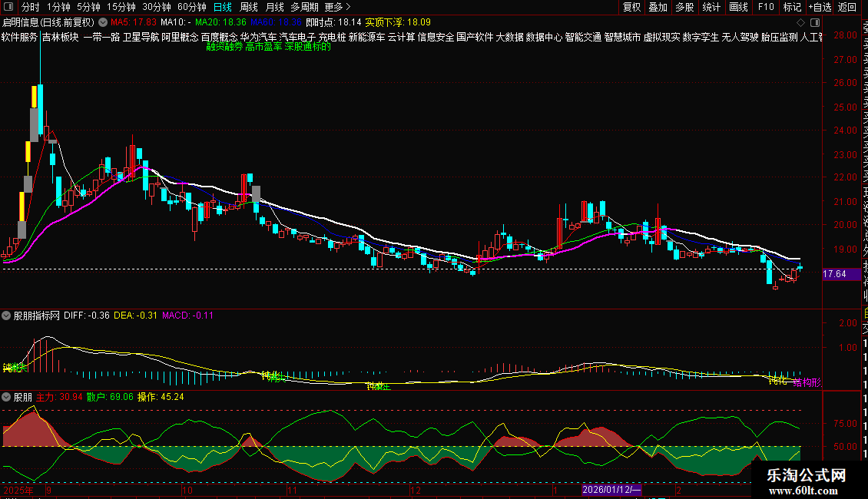Image resolution: width=868 pixels, height=499 pixels.
Task: Open the MACD indicator dropdown circle
Action: click(x=6, y=316)
